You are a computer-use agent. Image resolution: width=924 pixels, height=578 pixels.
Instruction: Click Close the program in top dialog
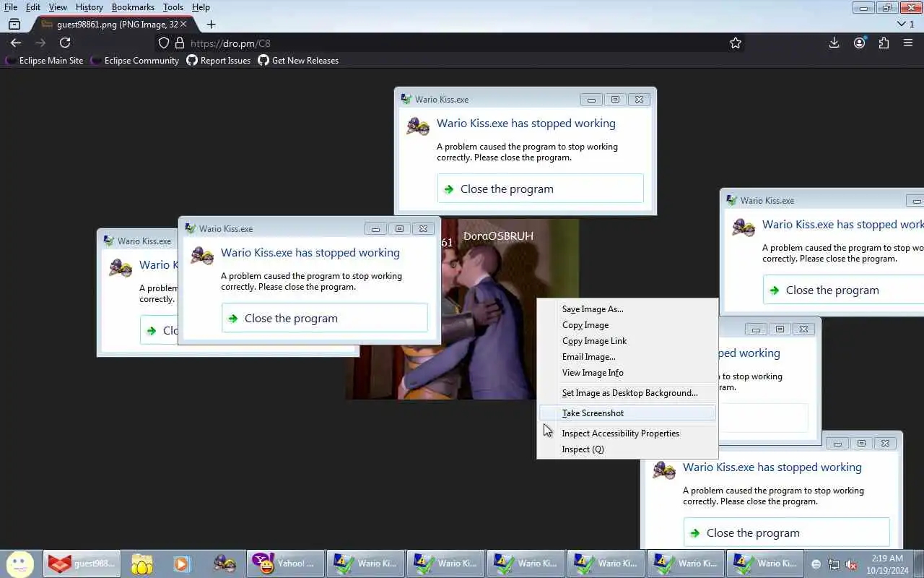[540, 189]
